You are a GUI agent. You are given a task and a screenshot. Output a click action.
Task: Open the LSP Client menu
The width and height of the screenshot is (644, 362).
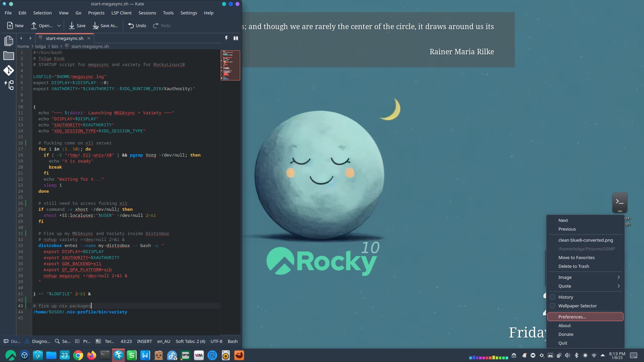[121, 13]
